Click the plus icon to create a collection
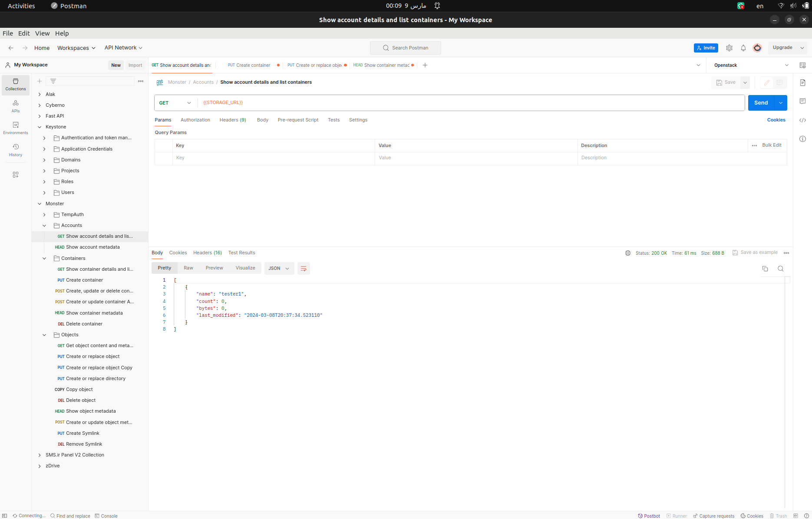The height and width of the screenshot is (519, 812). coord(40,81)
